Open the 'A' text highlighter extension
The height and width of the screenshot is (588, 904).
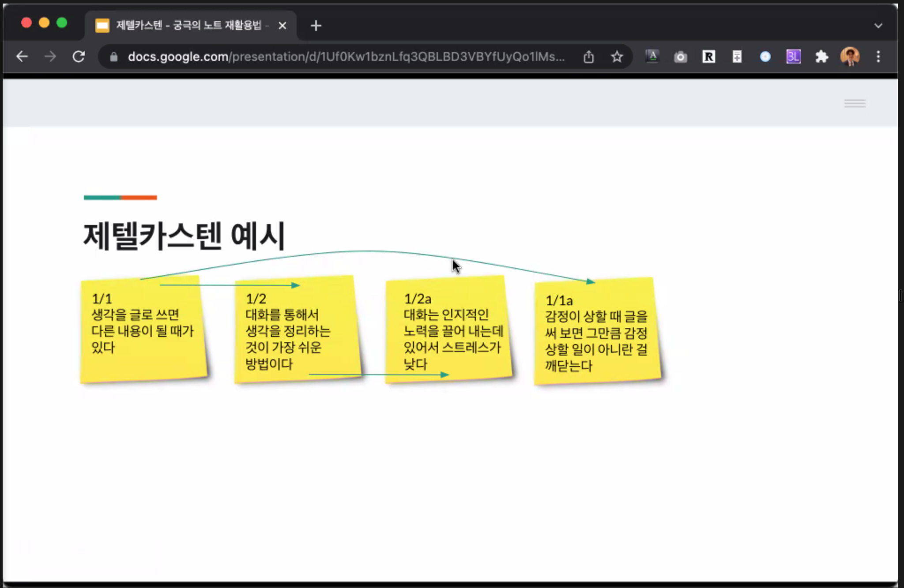652,56
